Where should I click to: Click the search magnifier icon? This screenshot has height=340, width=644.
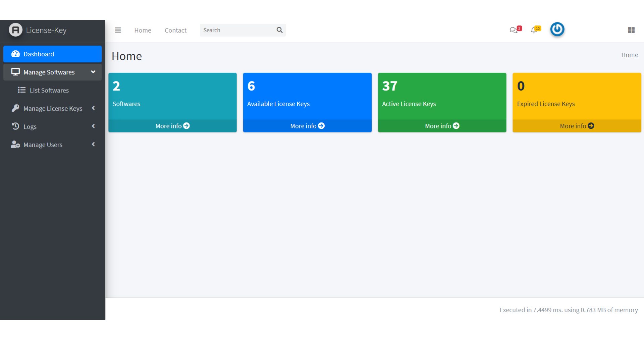(x=279, y=30)
